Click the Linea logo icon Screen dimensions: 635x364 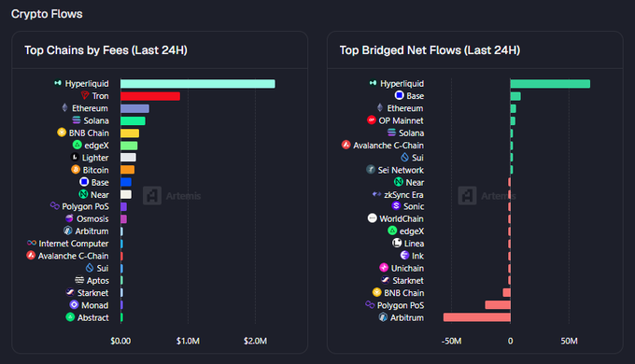[397, 243]
